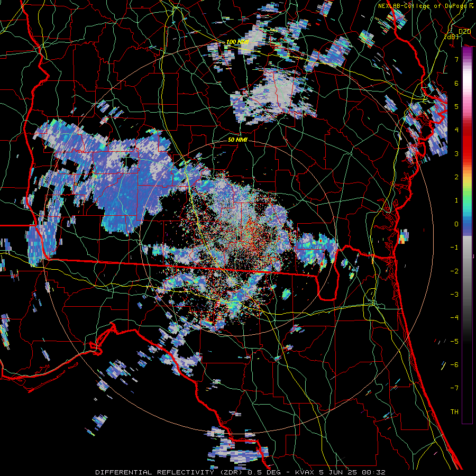The height and width of the screenshot is (476, 476).
Task: Click the "DIFFERENTIAL REFLECTIVITY (ZDR)" caption at bottom
Action: point(170,472)
